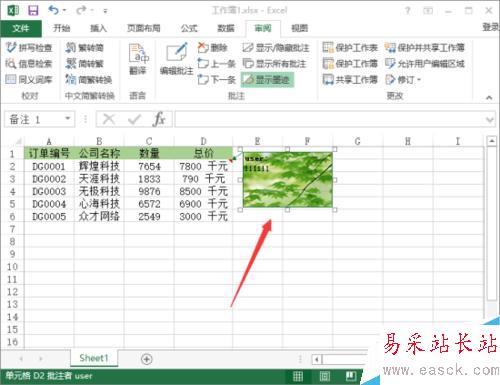Click 允许用户编辑区域
The height and width of the screenshot is (385, 500).
pyautogui.click(x=425, y=63)
